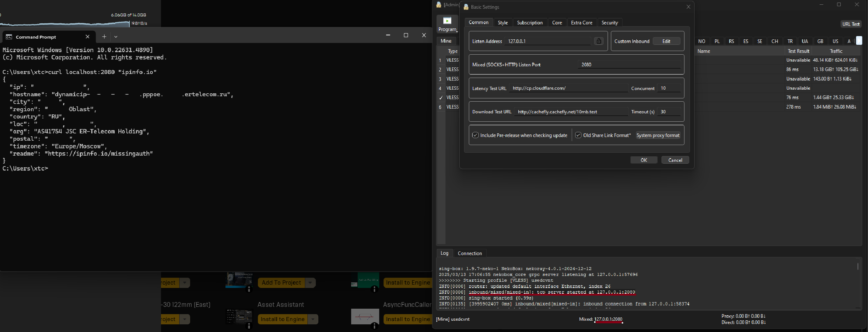Click the AsyncFuncCaller asset thumbnail

(365, 317)
